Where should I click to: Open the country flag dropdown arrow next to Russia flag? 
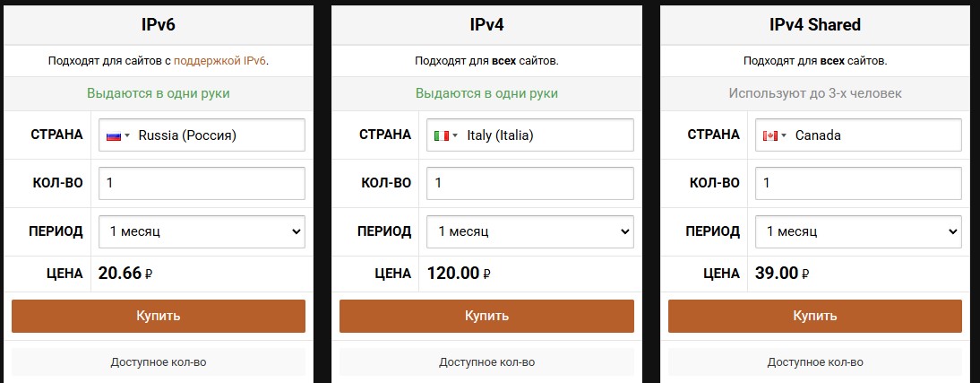(127, 135)
